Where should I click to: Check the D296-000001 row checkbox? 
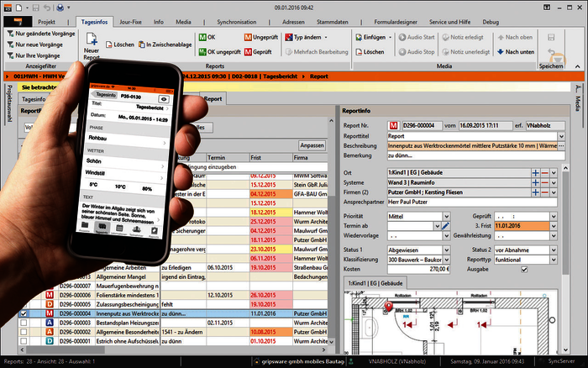24,341
